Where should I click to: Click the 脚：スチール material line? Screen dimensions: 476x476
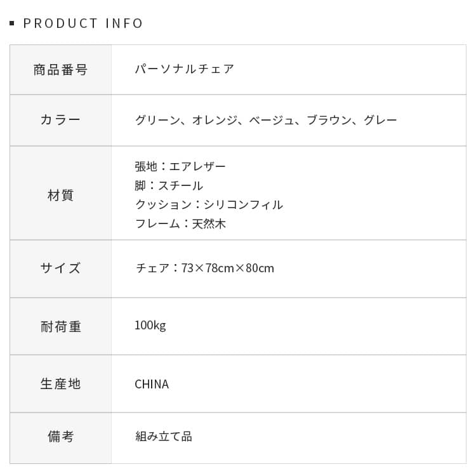click(169, 185)
